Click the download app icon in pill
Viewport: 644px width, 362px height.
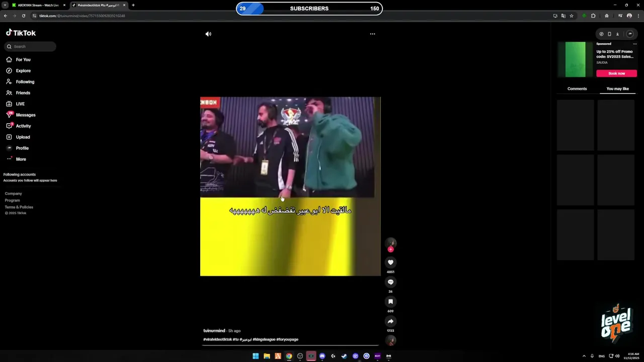[617, 34]
